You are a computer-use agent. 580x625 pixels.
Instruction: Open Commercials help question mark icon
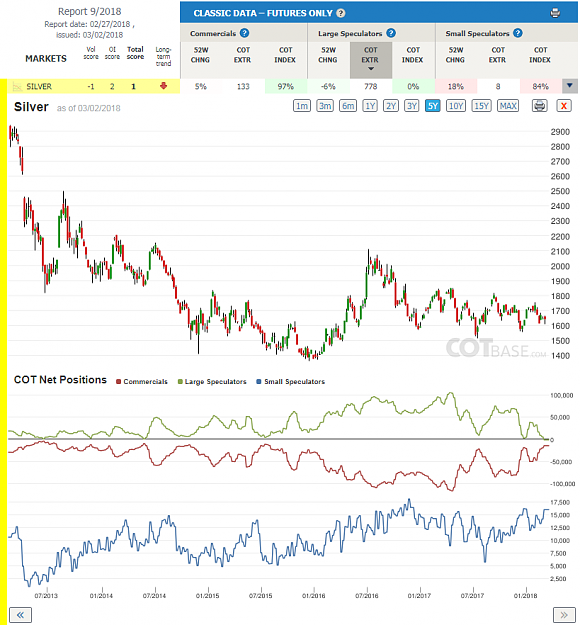point(245,33)
